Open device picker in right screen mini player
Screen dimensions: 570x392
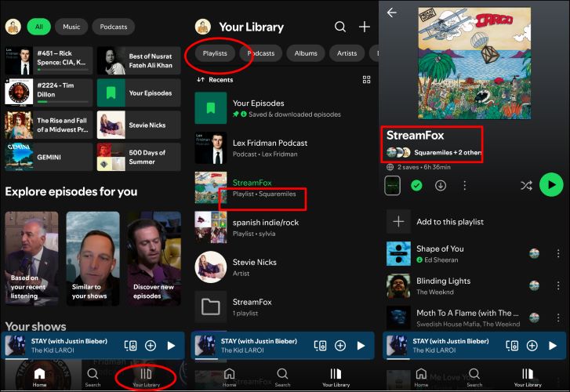pos(512,346)
